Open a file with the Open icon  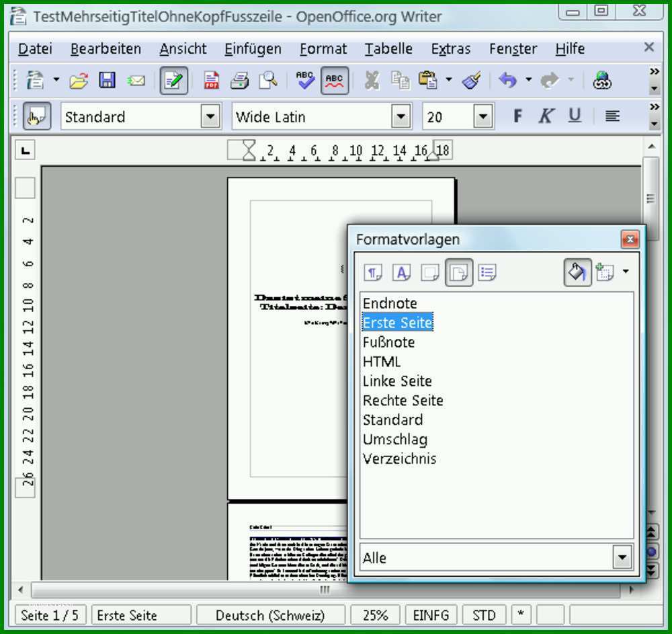[79, 80]
